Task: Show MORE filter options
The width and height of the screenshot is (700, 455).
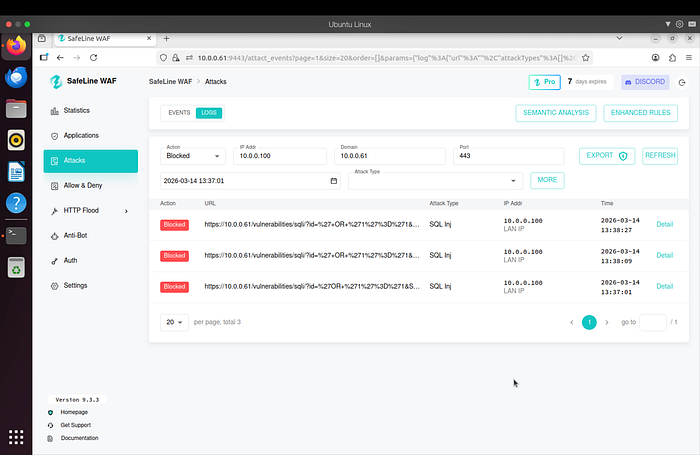Action: (x=547, y=180)
